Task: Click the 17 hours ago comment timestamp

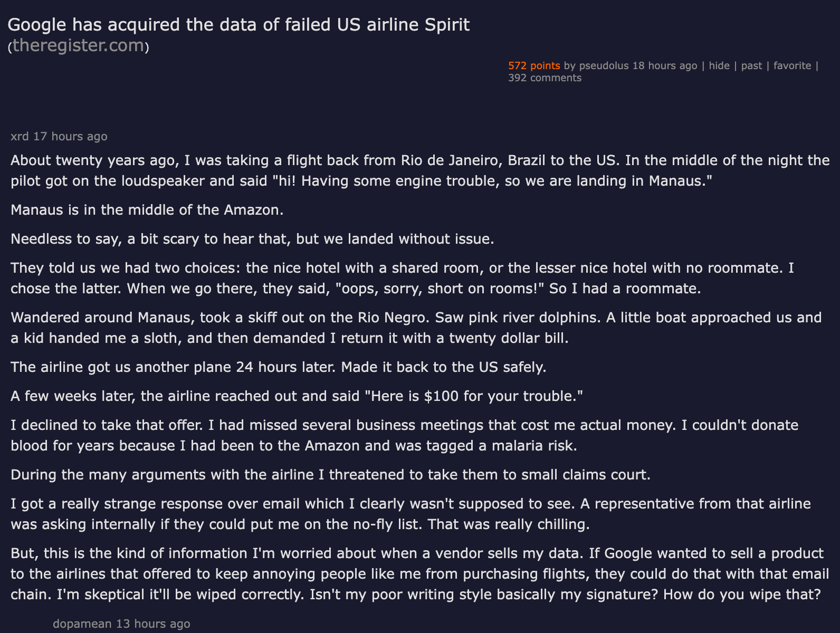Action: point(70,136)
